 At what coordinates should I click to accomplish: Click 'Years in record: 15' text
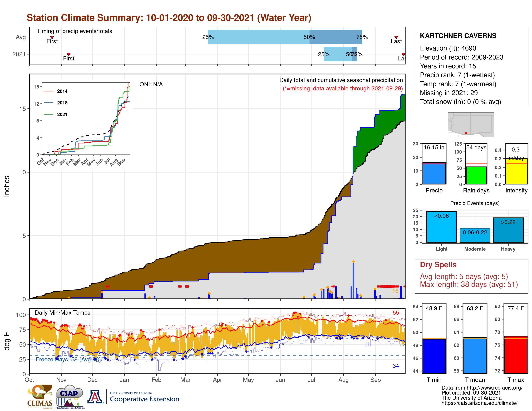coord(448,66)
